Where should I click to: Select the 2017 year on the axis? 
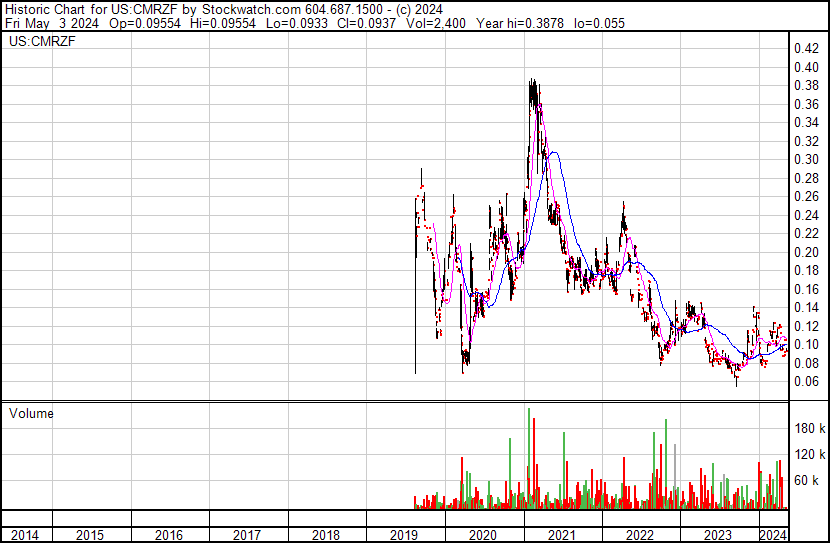tap(247, 536)
